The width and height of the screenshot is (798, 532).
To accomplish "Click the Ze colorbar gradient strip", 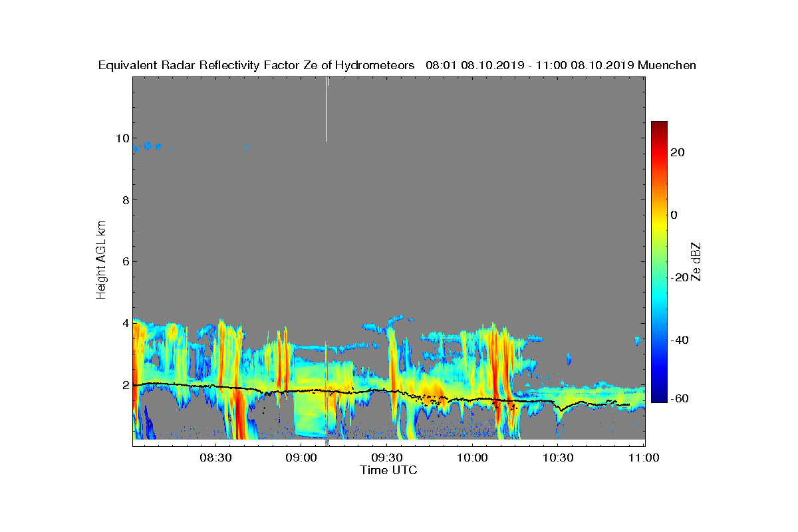I will (x=659, y=262).
